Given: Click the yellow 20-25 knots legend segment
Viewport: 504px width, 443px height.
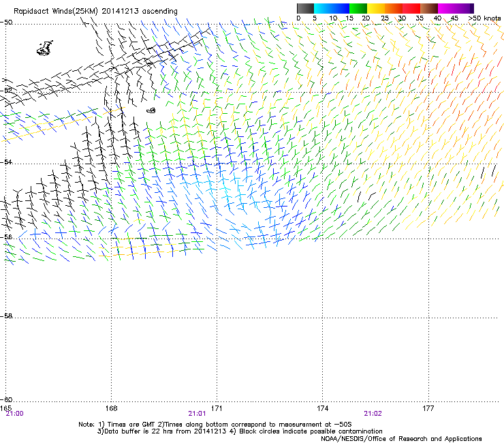Looking at the screenshot, I should [376, 8].
